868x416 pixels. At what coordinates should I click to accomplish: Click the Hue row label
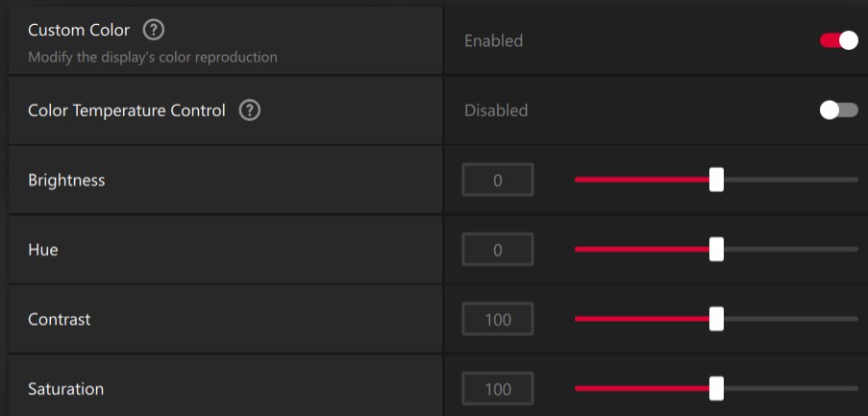coord(43,250)
